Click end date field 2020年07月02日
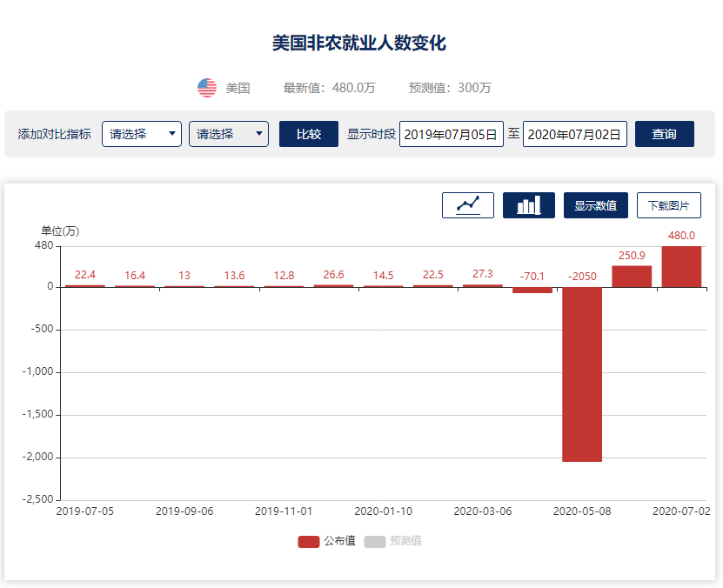 click(x=574, y=134)
